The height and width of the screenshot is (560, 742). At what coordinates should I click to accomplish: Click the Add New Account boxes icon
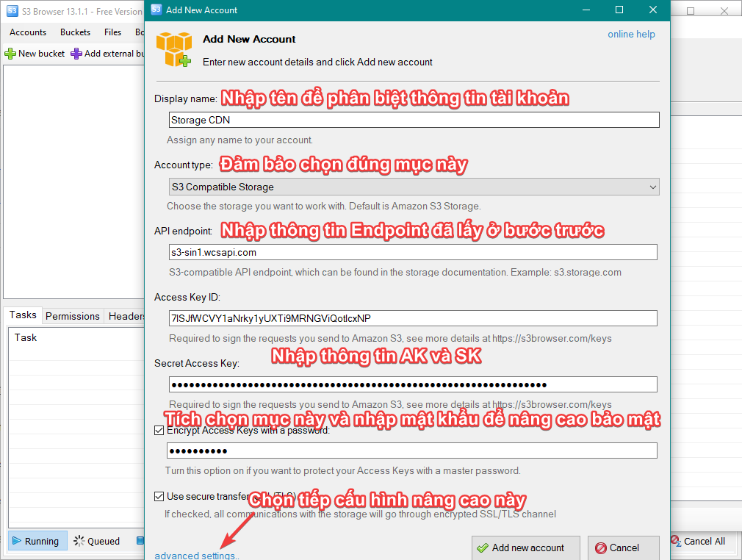click(173, 49)
